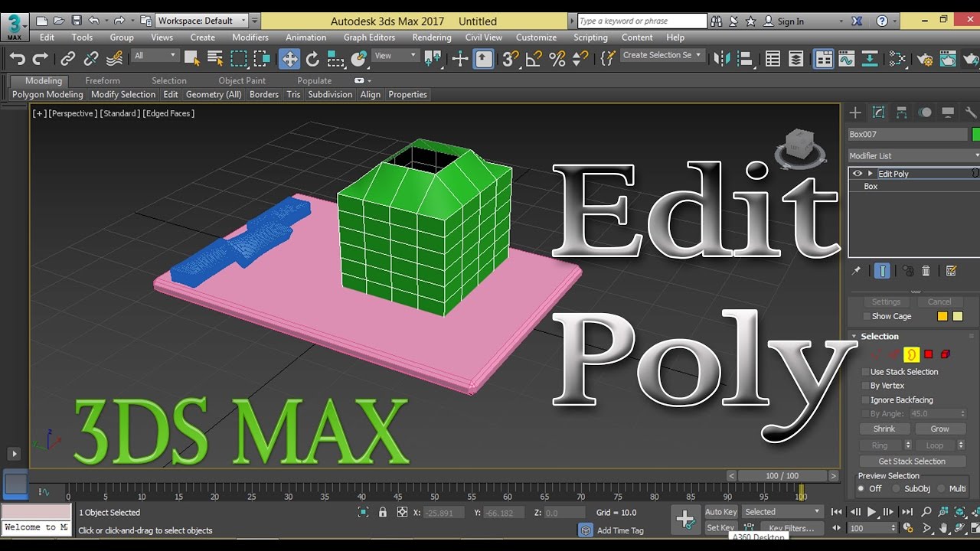Enable the Show Cage checkbox
Viewport: 980px width, 551px height.
[867, 316]
